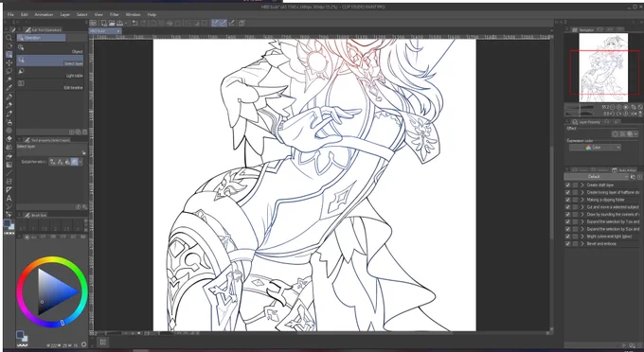Uncheck Create toning layer of halftone checkbox
Image resolution: width=644 pixels, height=352 pixels.
[567, 192]
